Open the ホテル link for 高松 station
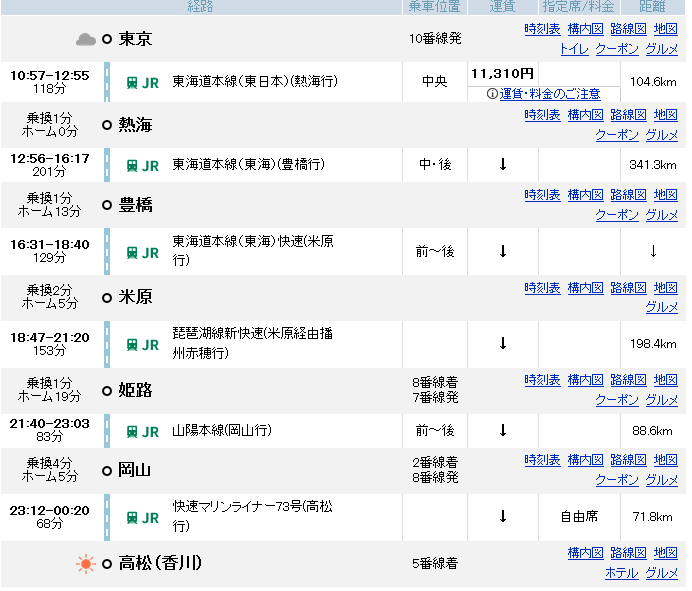The width and height of the screenshot is (692, 591). 622,573
